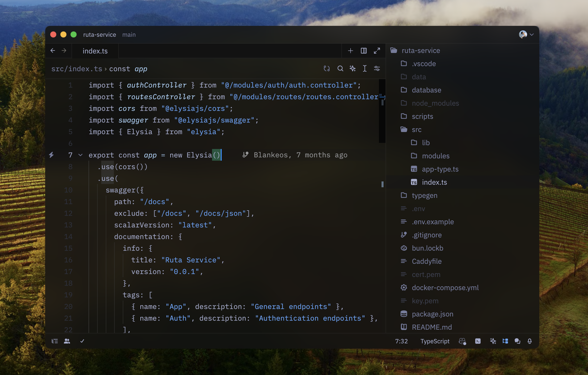Viewport: 588px width, 375px height.
Task: Open the editor controls sliders icon
Action: (x=377, y=68)
